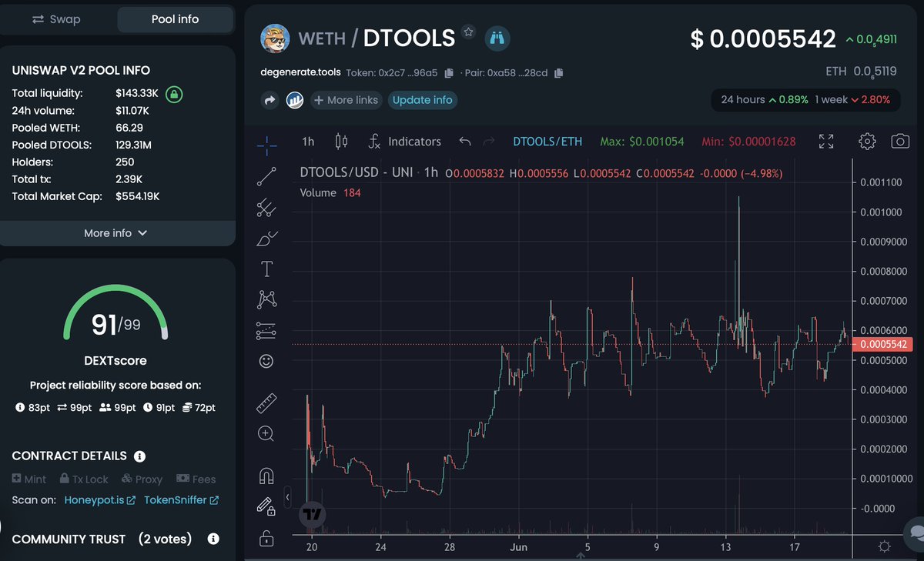Open the degenerate.tools project link
The width and height of the screenshot is (924, 561).
tap(301, 73)
